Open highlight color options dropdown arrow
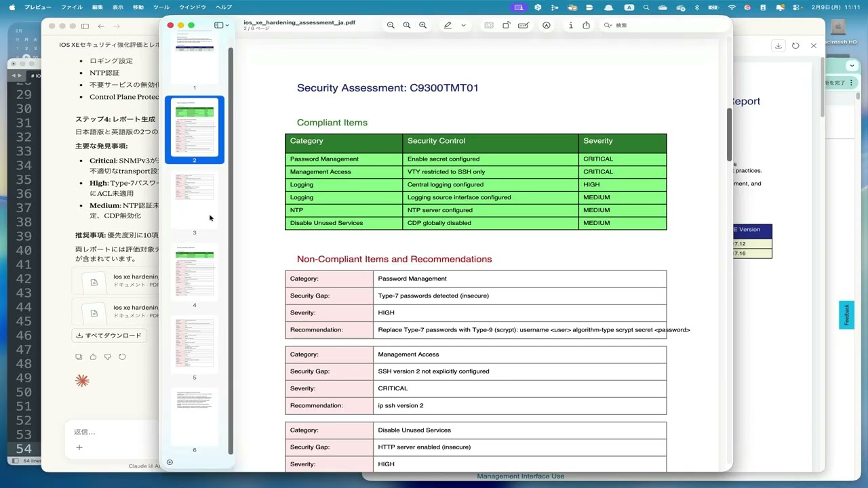 [464, 25]
